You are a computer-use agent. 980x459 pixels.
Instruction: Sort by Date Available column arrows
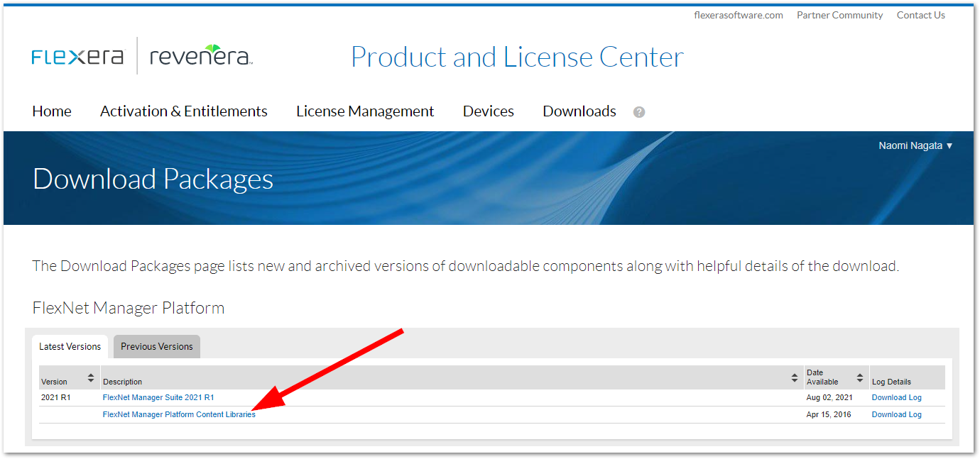coord(860,377)
